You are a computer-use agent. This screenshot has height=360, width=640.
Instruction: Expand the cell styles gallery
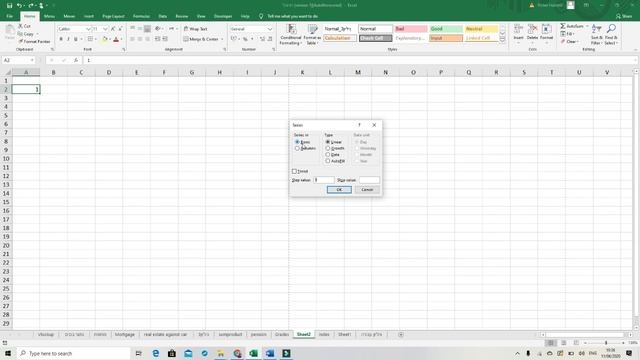click(x=502, y=40)
